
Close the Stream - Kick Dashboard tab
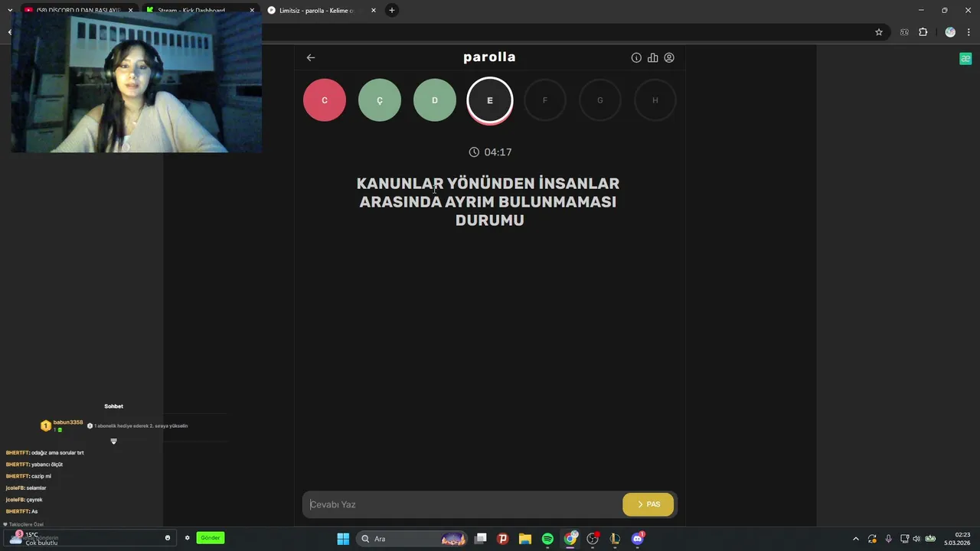(252, 11)
